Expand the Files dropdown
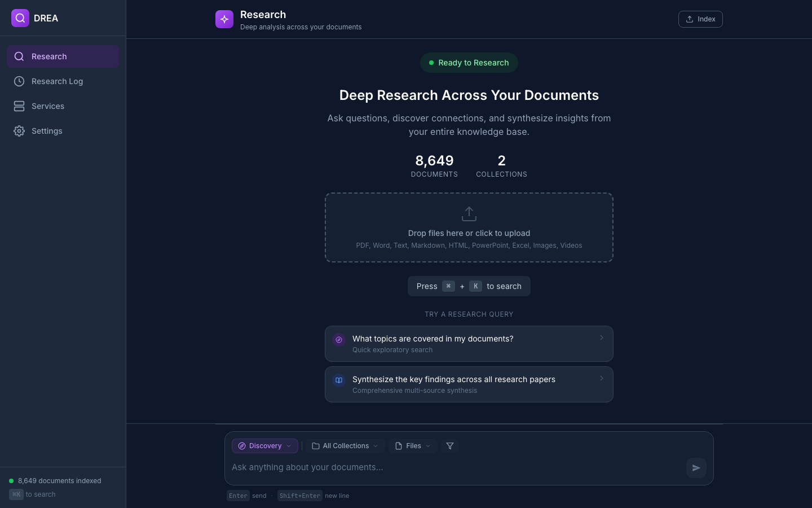Viewport: 812px width, 508px height. (412, 446)
